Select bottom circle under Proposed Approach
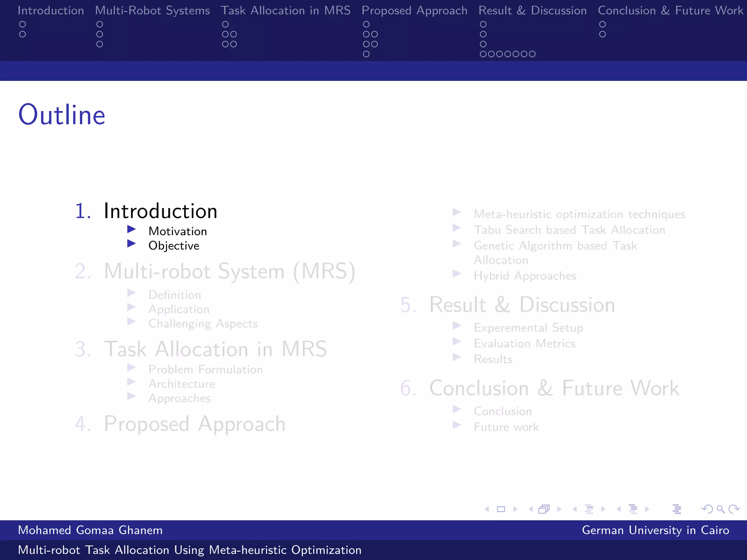This screenshot has height=560, width=747. pyautogui.click(x=366, y=54)
